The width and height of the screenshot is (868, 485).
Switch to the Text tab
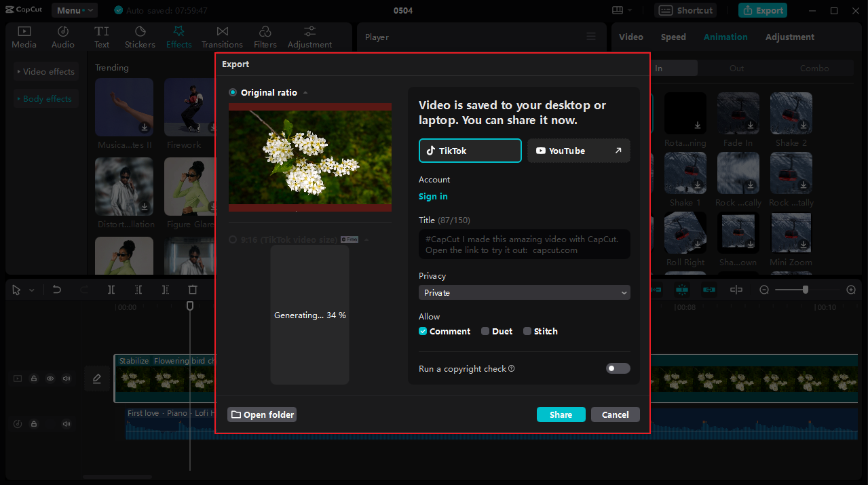(x=102, y=37)
